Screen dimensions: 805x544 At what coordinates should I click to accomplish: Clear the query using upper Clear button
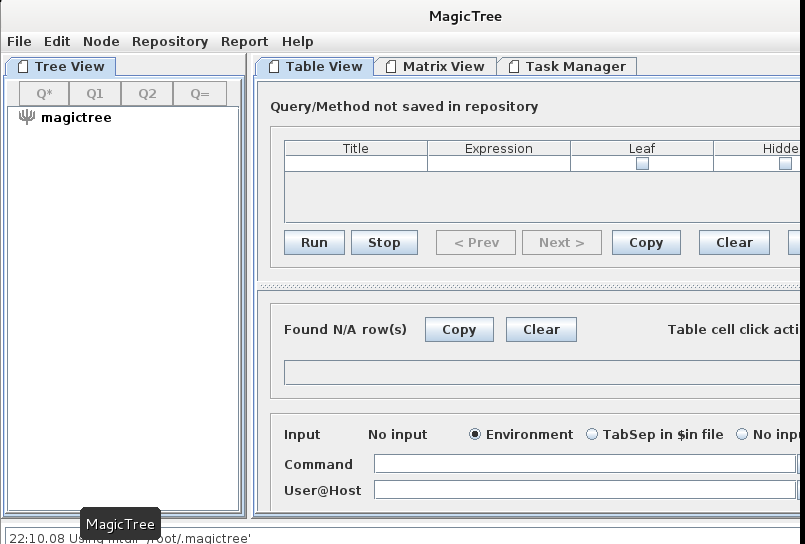coord(734,243)
